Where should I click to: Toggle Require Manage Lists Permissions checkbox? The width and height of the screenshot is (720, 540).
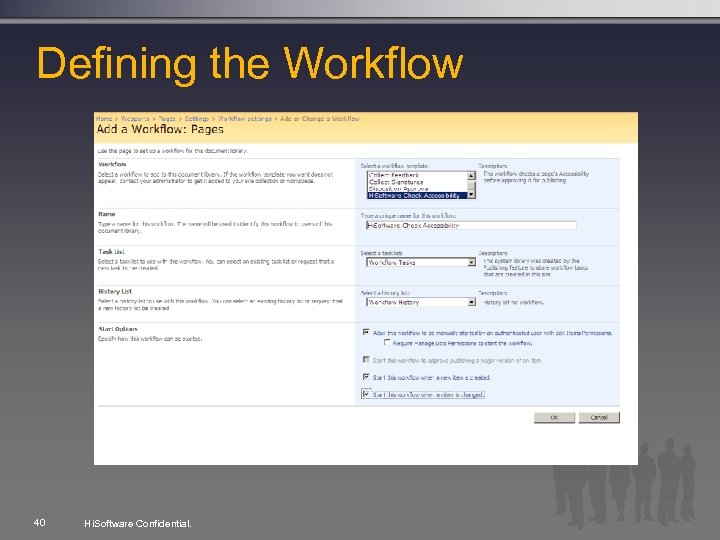pyautogui.click(x=387, y=343)
